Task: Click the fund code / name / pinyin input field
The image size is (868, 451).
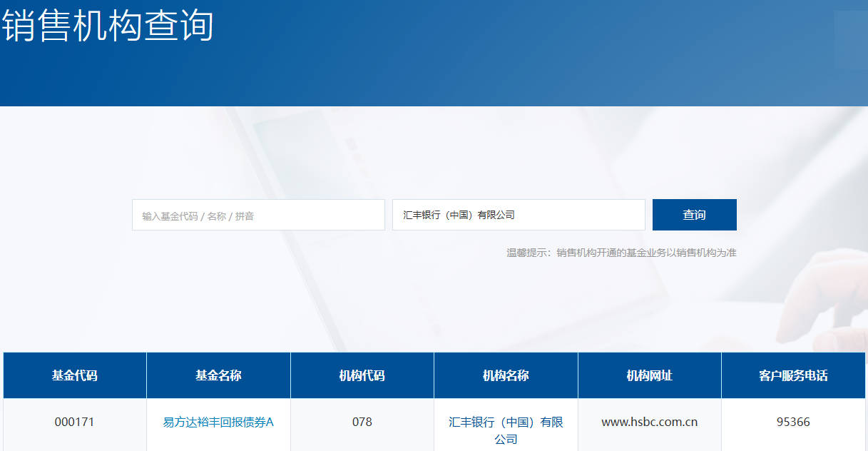Action: coord(258,215)
